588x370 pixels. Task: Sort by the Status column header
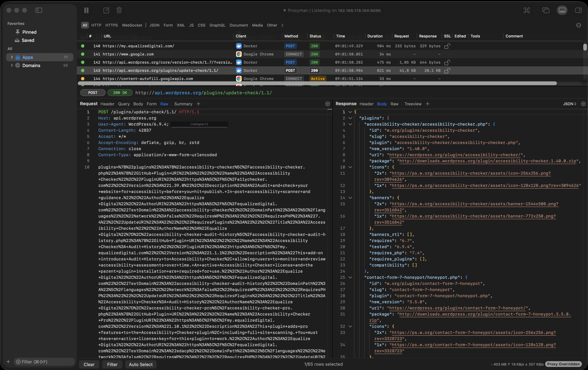pos(315,36)
